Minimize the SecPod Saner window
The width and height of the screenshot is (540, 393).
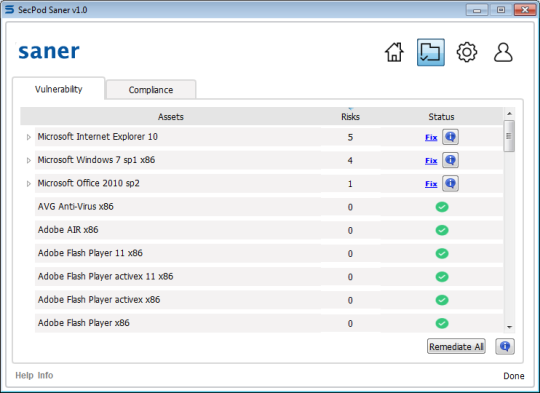point(477,10)
